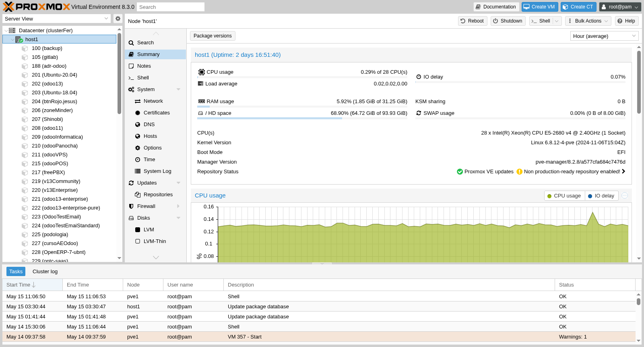Click the CPU usage chip icon
This screenshot has height=347, width=644.
click(x=201, y=72)
